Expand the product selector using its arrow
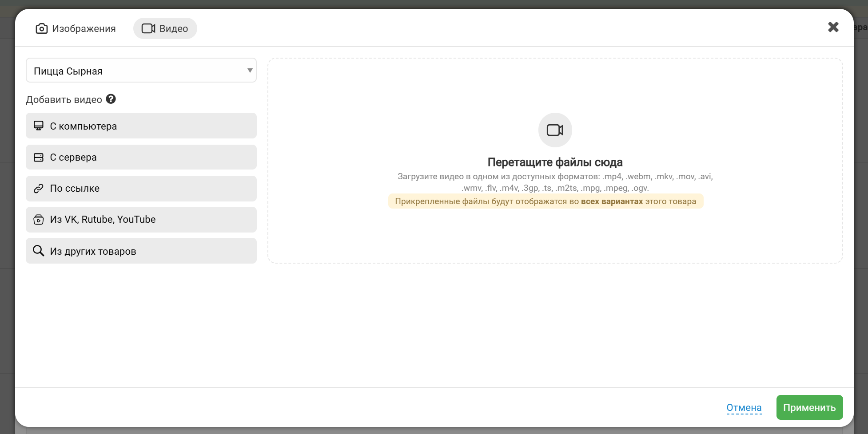The height and width of the screenshot is (434, 868). tap(250, 71)
